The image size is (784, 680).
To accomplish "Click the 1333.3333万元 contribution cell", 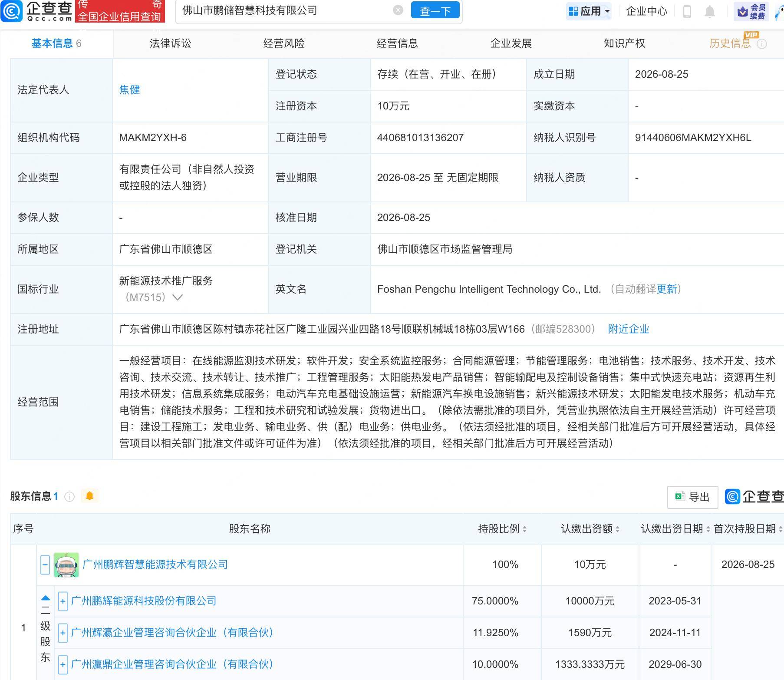I will [590, 664].
